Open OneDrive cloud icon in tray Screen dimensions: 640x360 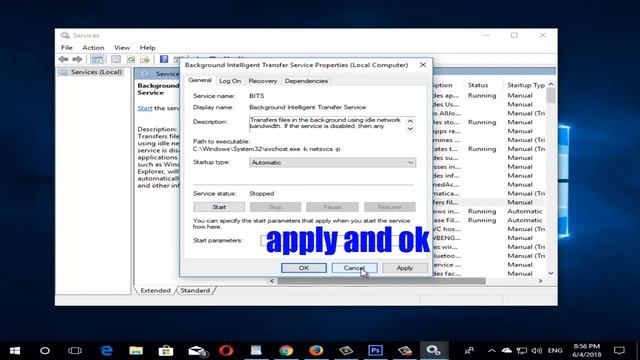(x=507, y=351)
